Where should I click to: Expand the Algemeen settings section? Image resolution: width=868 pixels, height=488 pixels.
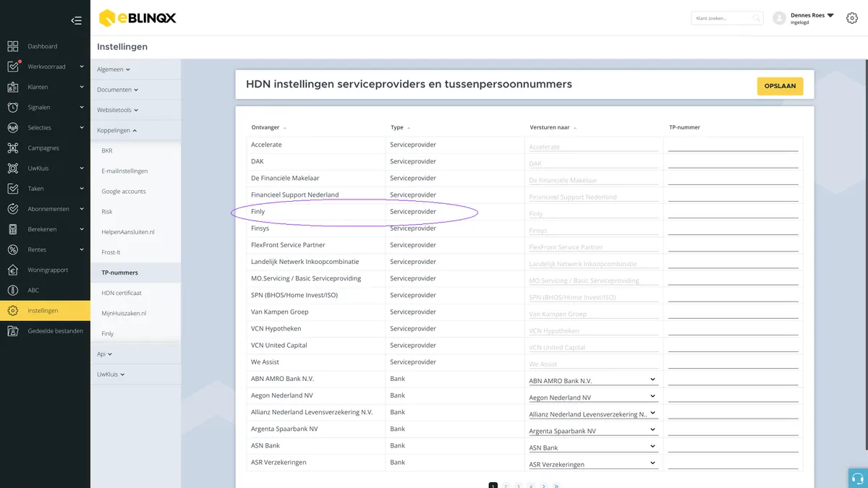click(x=114, y=69)
